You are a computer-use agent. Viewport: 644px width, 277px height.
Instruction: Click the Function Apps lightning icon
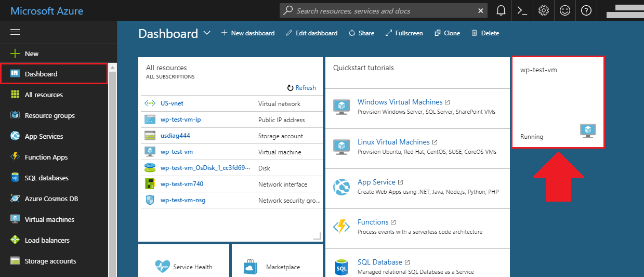point(15,157)
